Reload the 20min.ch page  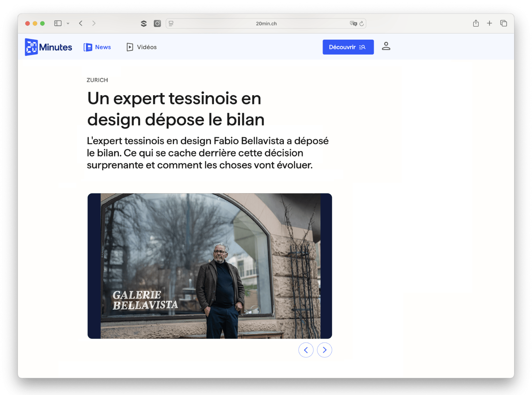pyautogui.click(x=362, y=23)
